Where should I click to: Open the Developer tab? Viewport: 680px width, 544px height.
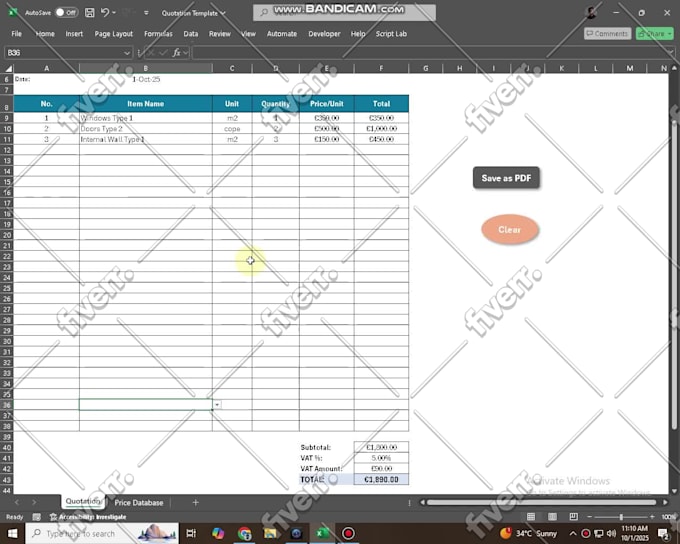click(324, 34)
